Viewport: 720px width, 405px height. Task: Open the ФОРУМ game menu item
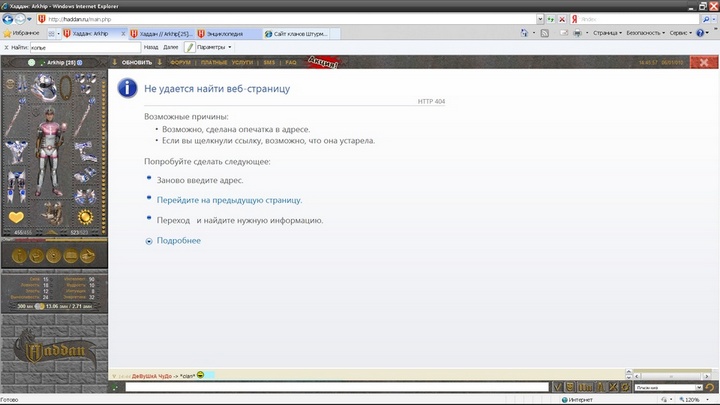(x=180, y=62)
